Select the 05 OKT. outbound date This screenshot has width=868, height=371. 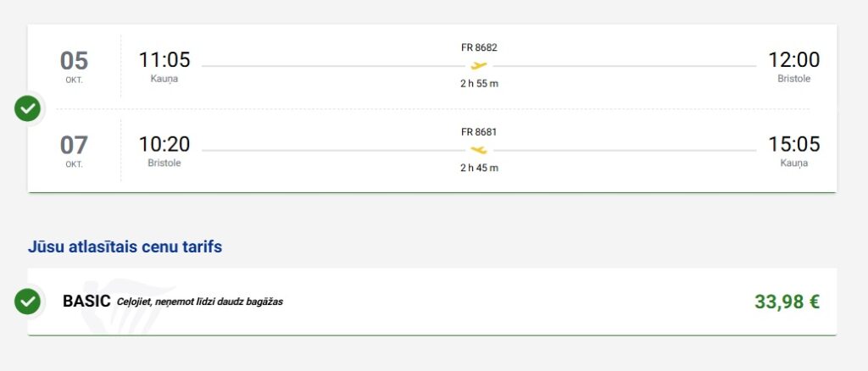[75, 66]
